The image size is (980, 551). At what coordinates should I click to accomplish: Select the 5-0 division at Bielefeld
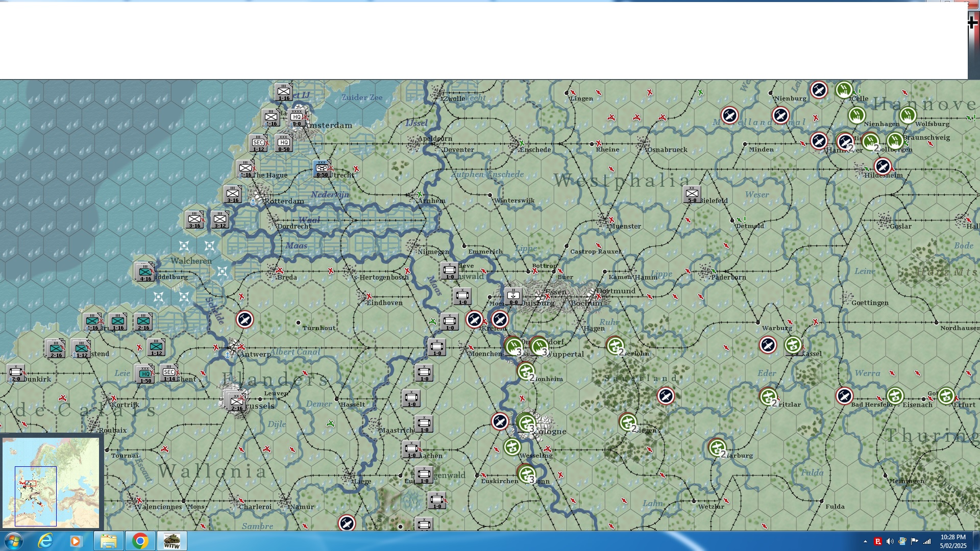(692, 194)
